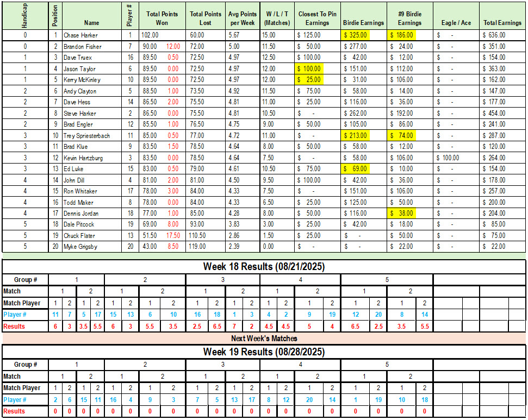Click the Week 18 Results (08/21/2025) title

264,267
